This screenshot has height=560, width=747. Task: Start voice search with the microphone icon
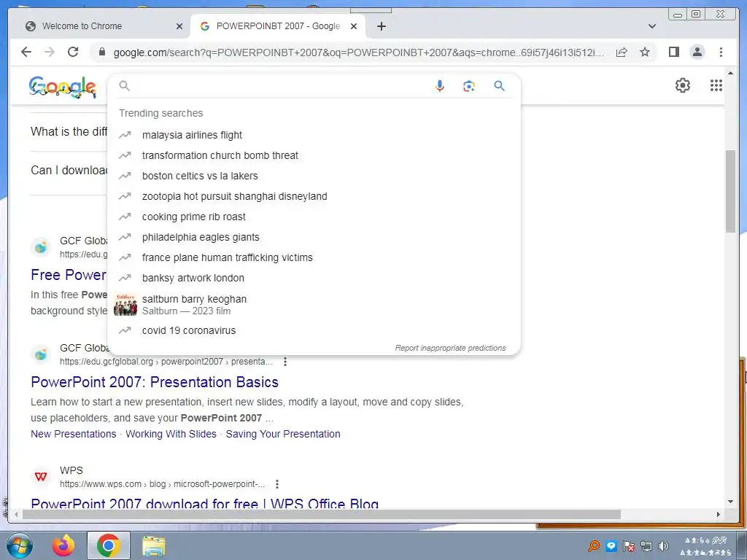440,86
